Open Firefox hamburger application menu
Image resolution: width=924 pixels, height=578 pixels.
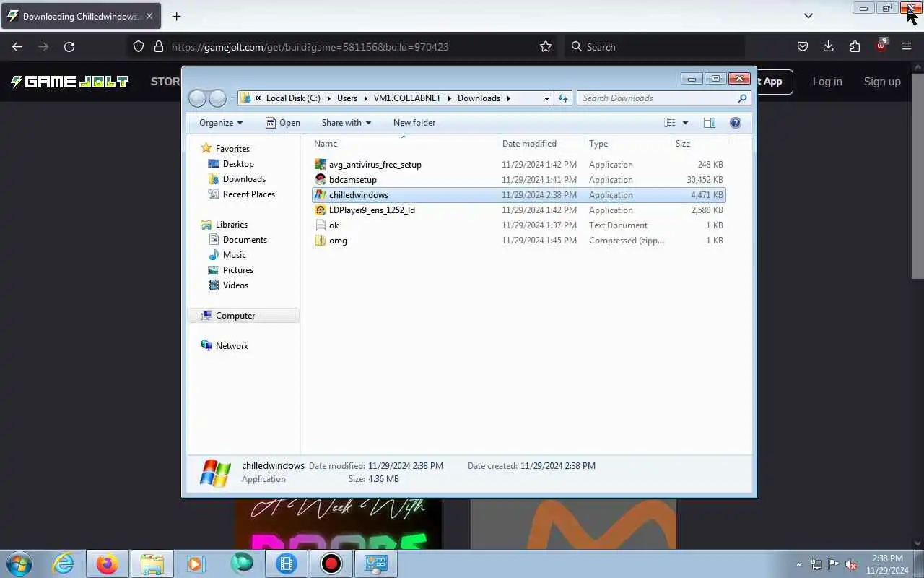[x=907, y=46]
